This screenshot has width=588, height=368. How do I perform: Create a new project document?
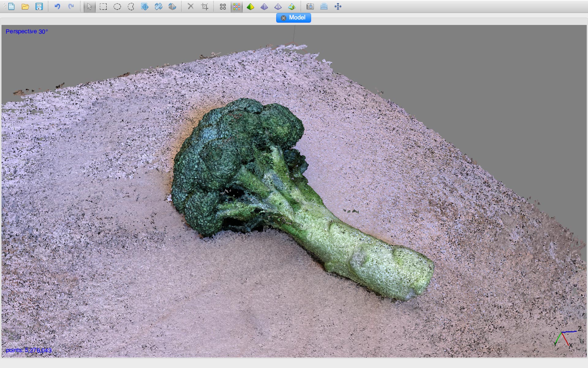(x=11, y=6)
